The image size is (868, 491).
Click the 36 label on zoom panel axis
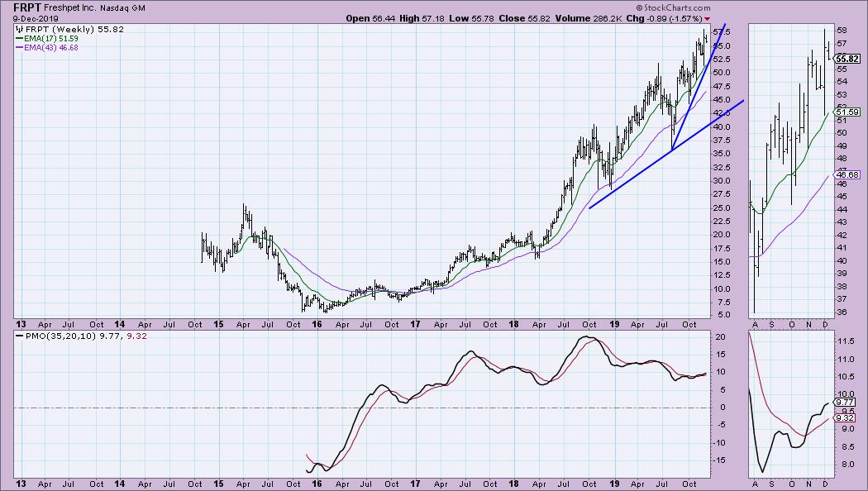[842, 312]
